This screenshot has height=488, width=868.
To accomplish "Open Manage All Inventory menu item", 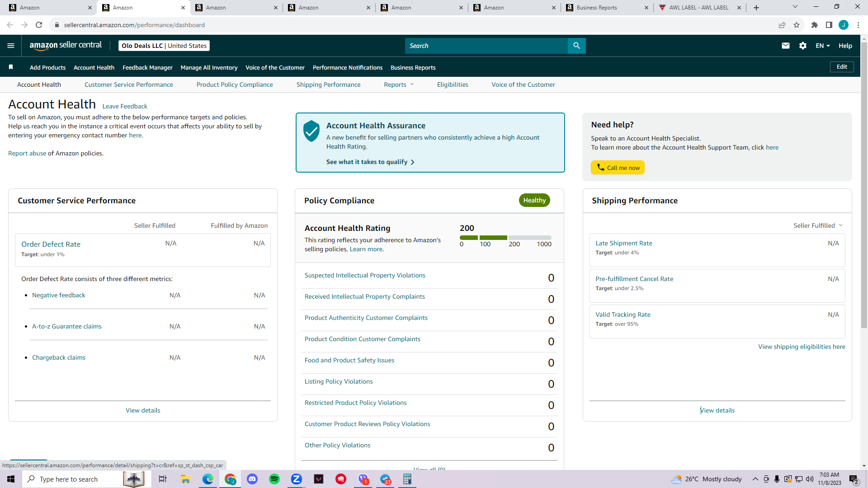I will [209, 67].
